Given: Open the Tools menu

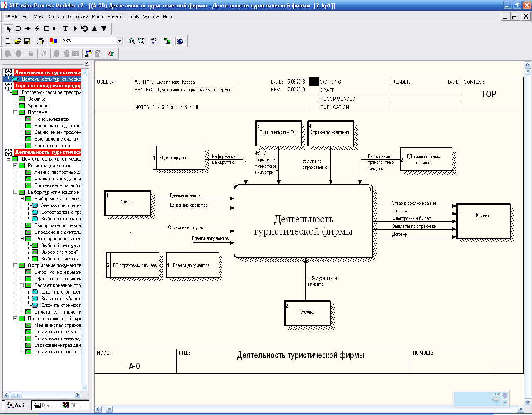Looking at the screenshot, I should (x=134, y=17).
